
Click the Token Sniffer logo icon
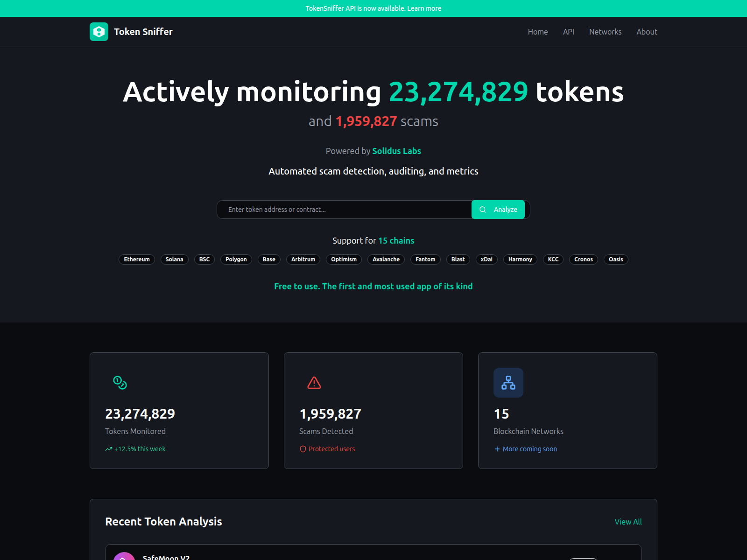99,32
